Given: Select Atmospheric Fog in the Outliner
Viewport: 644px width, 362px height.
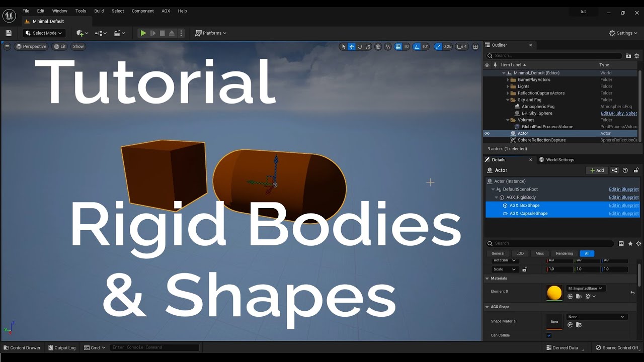Looking at the screenshot, I should pyautogui.click(x=538, y=107).
